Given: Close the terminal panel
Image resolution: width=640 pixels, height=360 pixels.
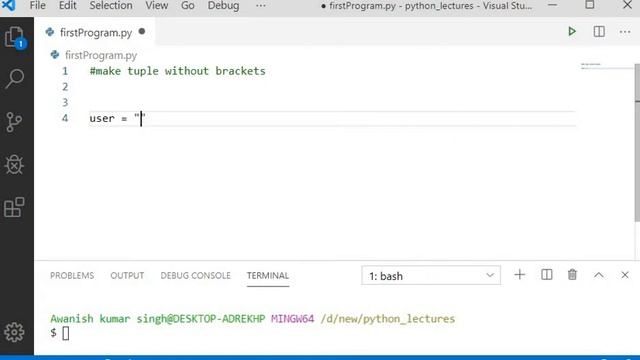Looking at the screenshot, I should 625,275.
